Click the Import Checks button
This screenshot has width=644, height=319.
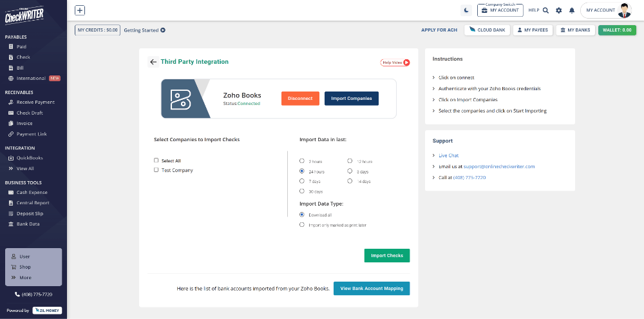tap(386, 256)
